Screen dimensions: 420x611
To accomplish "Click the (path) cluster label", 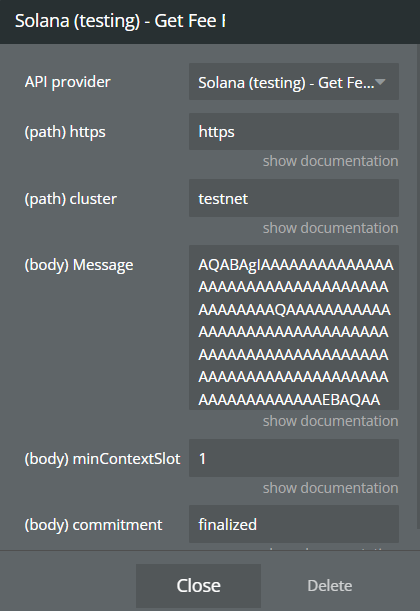I will (71, 199).
